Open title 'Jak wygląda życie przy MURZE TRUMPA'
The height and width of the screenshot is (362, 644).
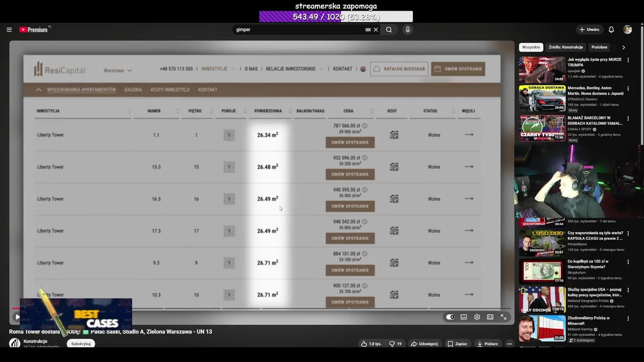[594, 62]
